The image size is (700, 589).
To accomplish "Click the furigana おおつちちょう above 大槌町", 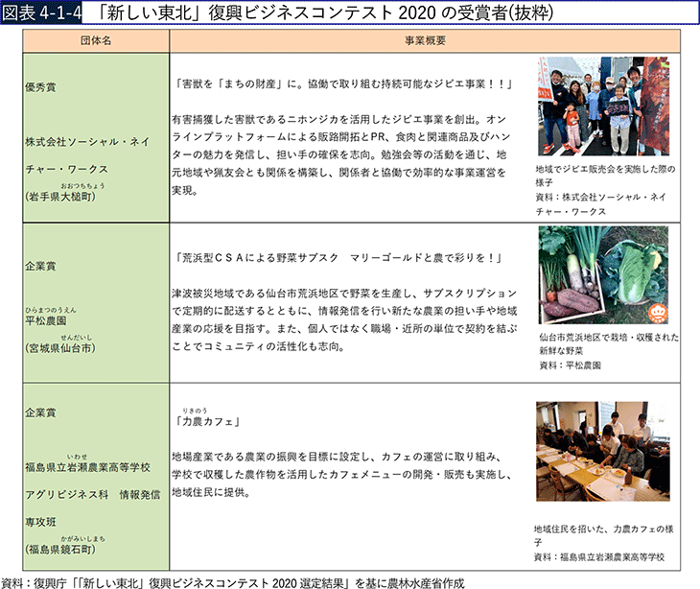I will click(x=82, y=186).
